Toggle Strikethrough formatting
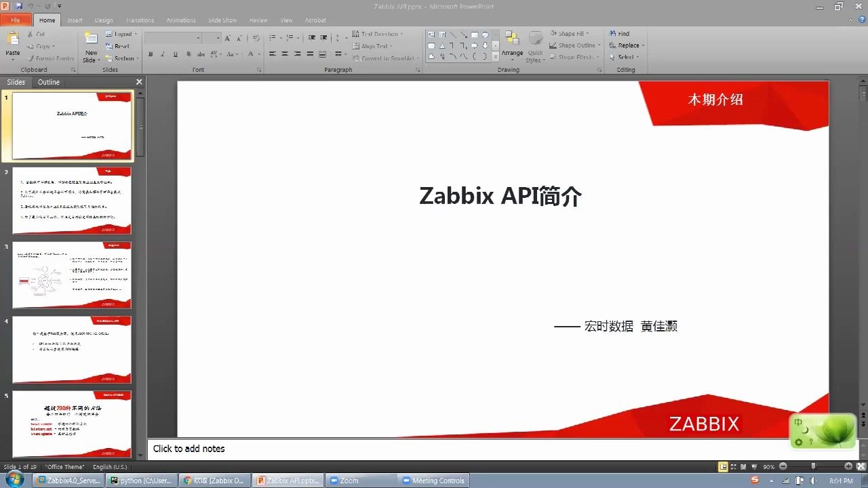Viewport: 868px width, 488px height. click(x=201, y=54)
